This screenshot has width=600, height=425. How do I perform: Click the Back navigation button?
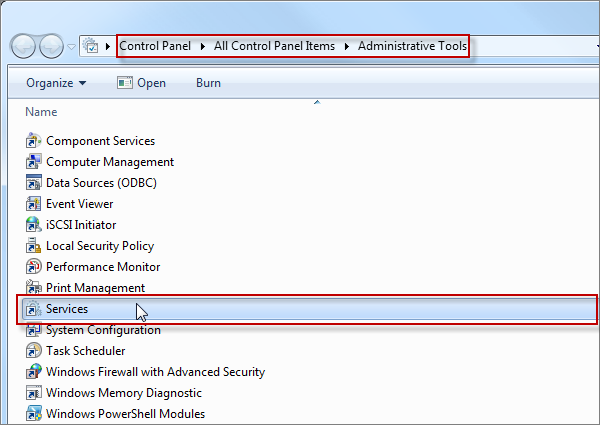pos(24,46)
